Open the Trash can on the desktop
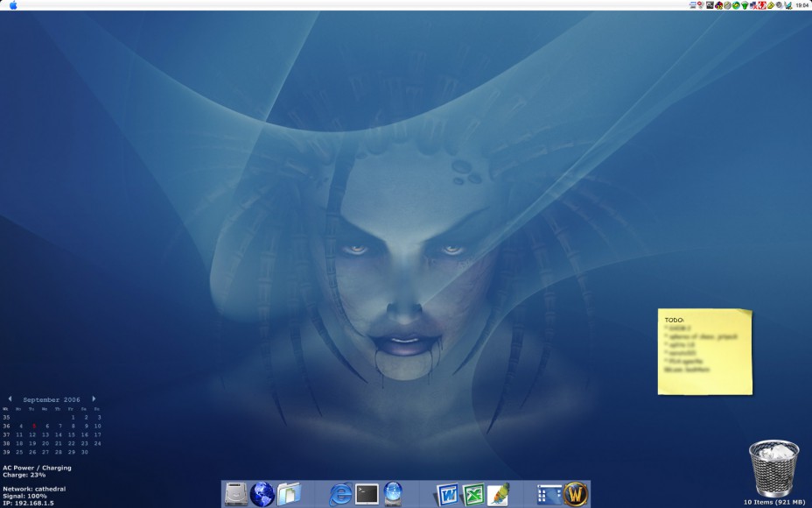 point(773,468)
